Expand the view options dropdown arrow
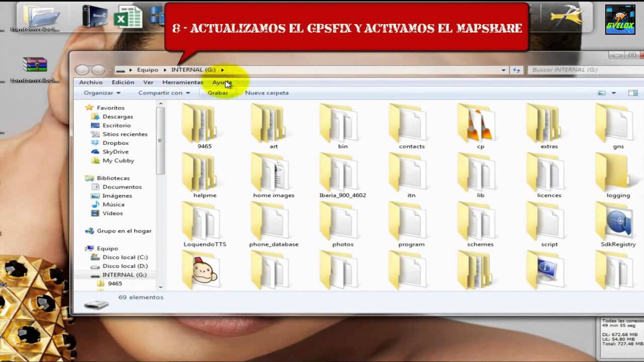Image resolution: width=644 pixels, height=362 pixels. [x=613, y=93]
